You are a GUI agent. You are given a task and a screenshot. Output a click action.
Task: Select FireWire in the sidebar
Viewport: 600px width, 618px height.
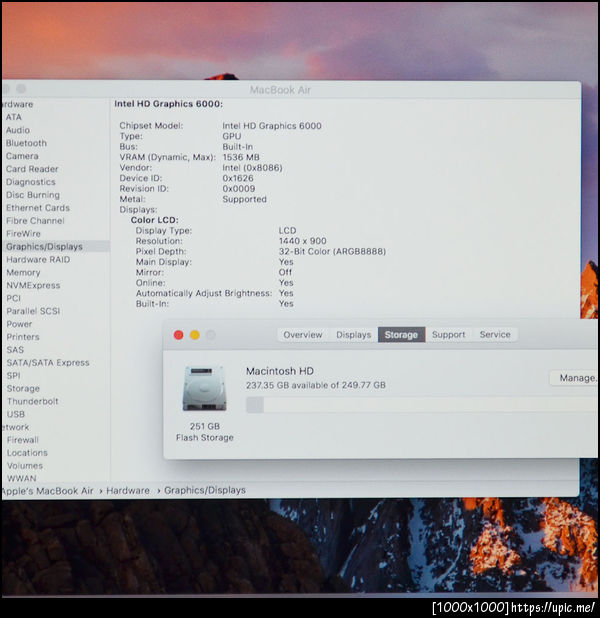point(23,234)
